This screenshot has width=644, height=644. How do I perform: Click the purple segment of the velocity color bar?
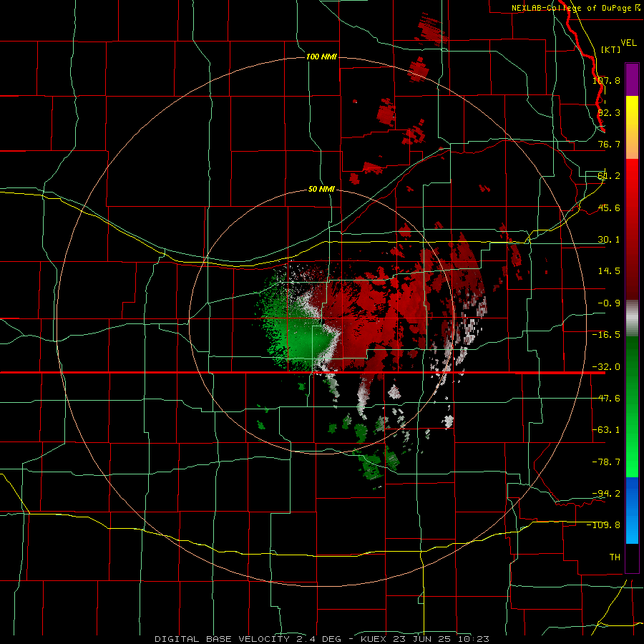tap(632, 80)
